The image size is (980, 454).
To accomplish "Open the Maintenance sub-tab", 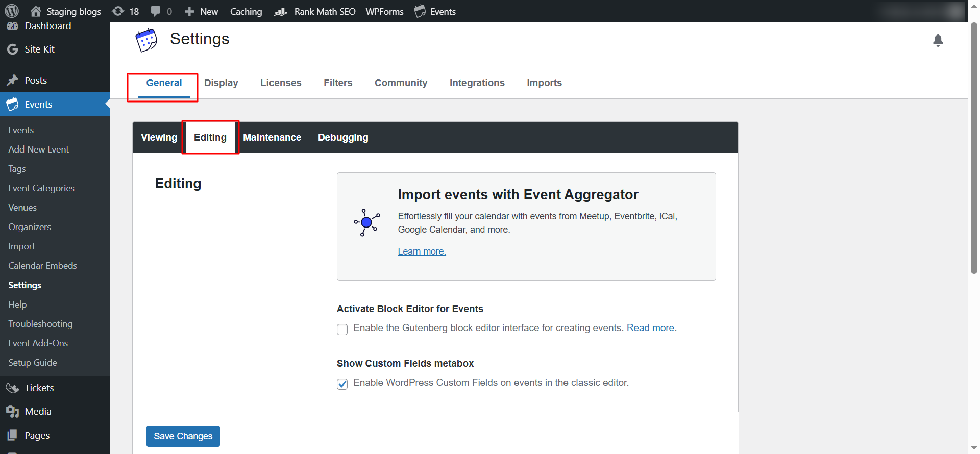I will [x=272, y=137].
